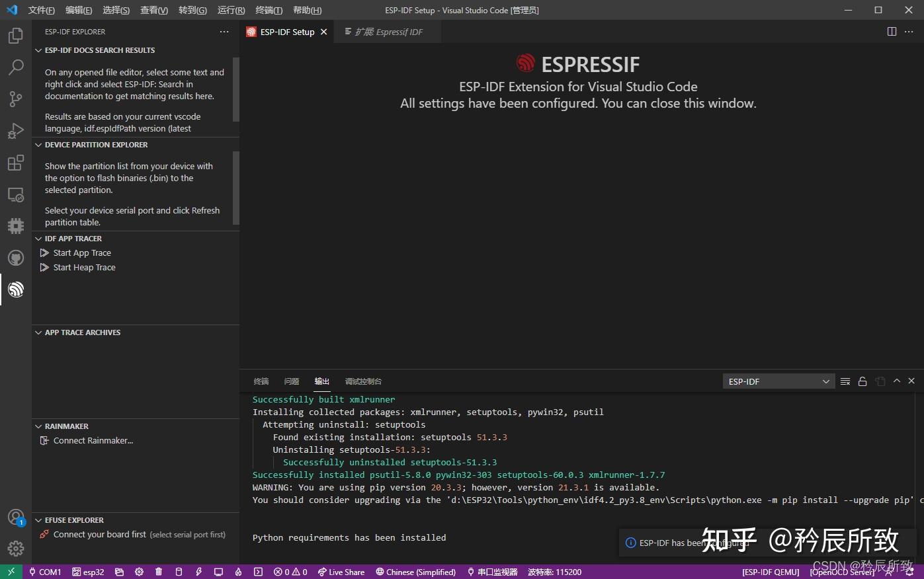The width and height of the screenshot is (924, 579).
Task: Click Clear Output icon in output panel
Action: [x=844, y=381]
